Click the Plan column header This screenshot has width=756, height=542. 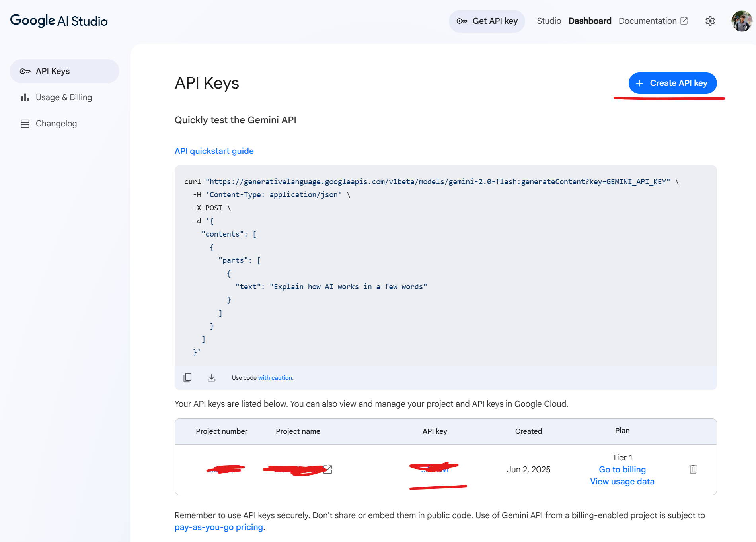[622, 431]
